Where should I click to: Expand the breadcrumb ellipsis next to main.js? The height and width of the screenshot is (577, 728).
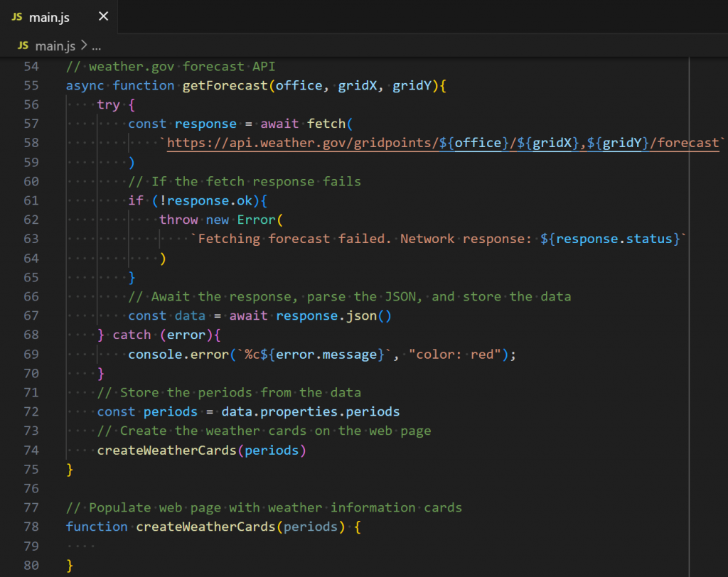point(95,45)
